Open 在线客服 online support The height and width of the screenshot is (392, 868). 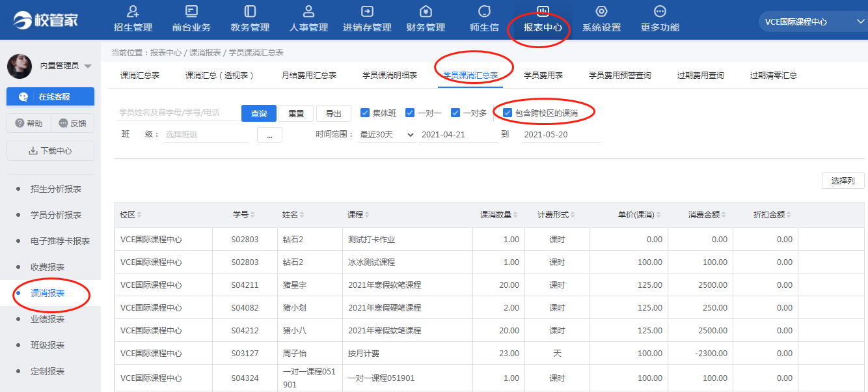coord(50,96)
